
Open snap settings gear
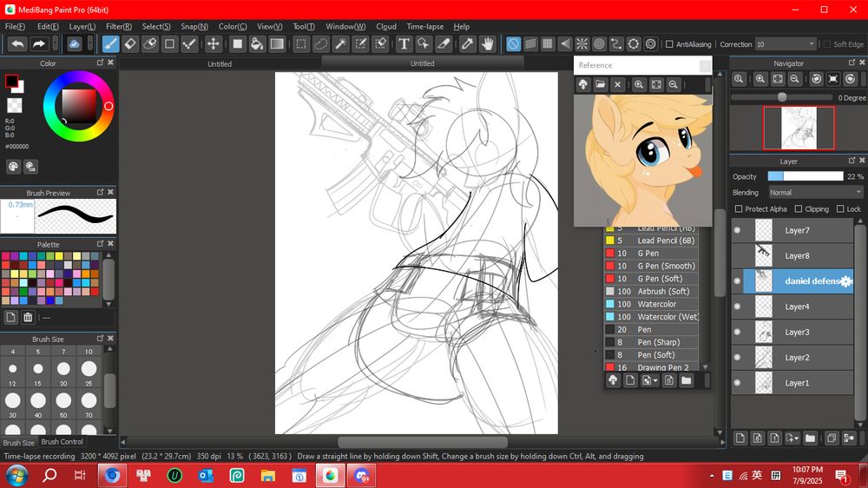pos(651,44)
